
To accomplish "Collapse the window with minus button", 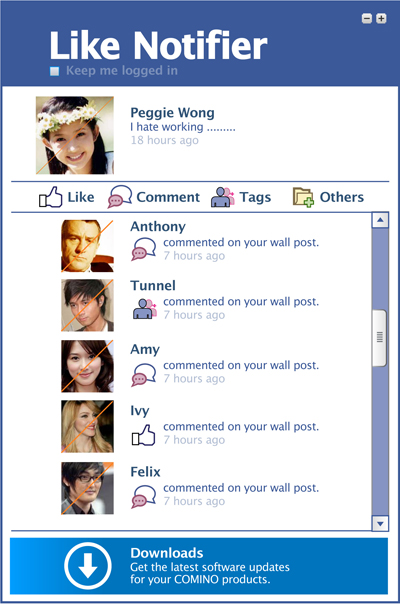I will pos(367,18).
